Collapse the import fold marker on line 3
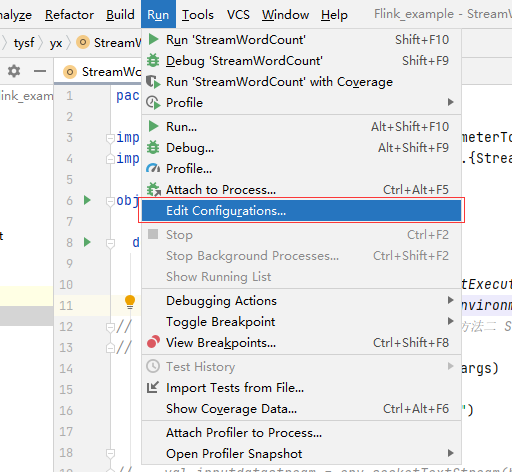Viewport: 512px width, 472px height. pyautogui.click(x=110, y=138)
